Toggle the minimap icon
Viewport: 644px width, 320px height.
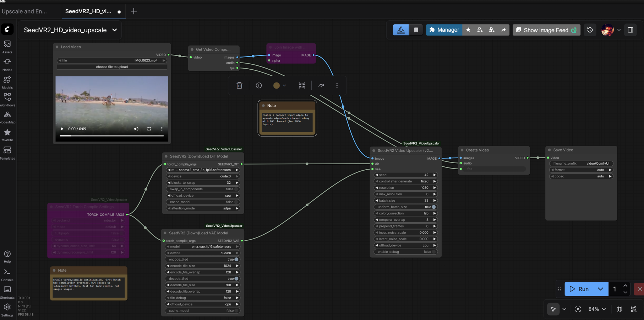tap(619, 309)
